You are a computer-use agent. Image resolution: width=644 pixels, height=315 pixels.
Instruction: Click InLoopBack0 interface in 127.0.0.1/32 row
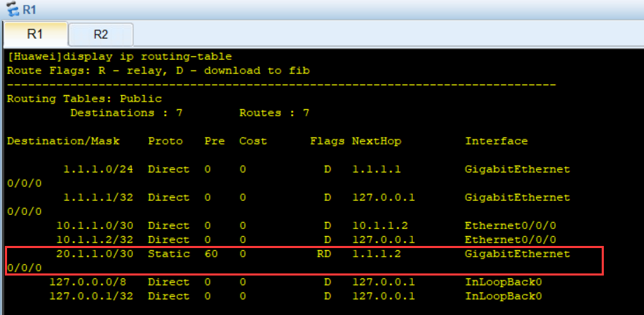[x=504, y=297]
